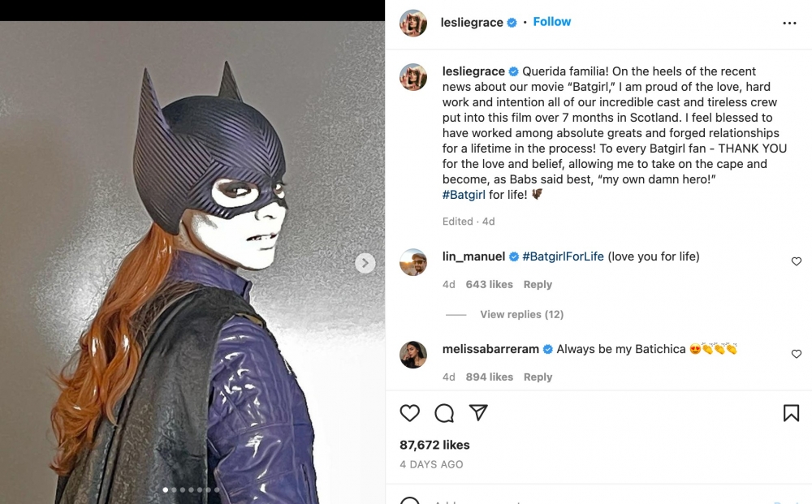Share post via paper plane icon
Viewport: 812px width, 504px height.
[x=479, y=413]
